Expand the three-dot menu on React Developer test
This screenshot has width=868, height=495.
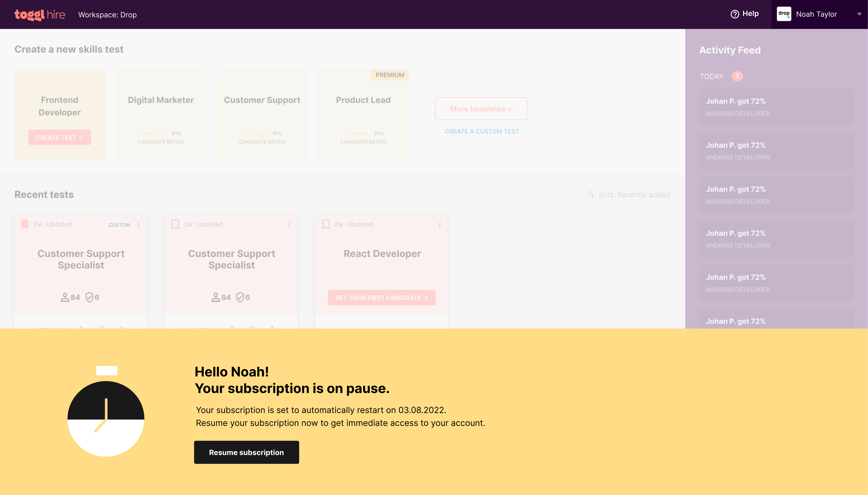[x=440, y=225]
